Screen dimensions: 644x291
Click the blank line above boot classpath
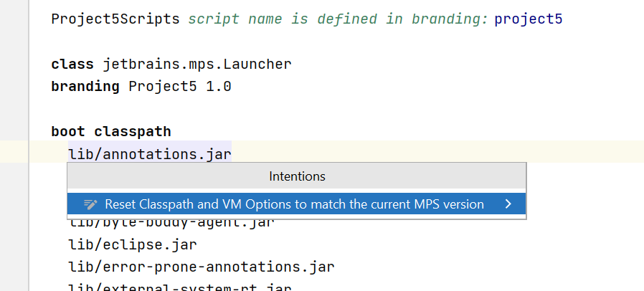tap(215, 109)
